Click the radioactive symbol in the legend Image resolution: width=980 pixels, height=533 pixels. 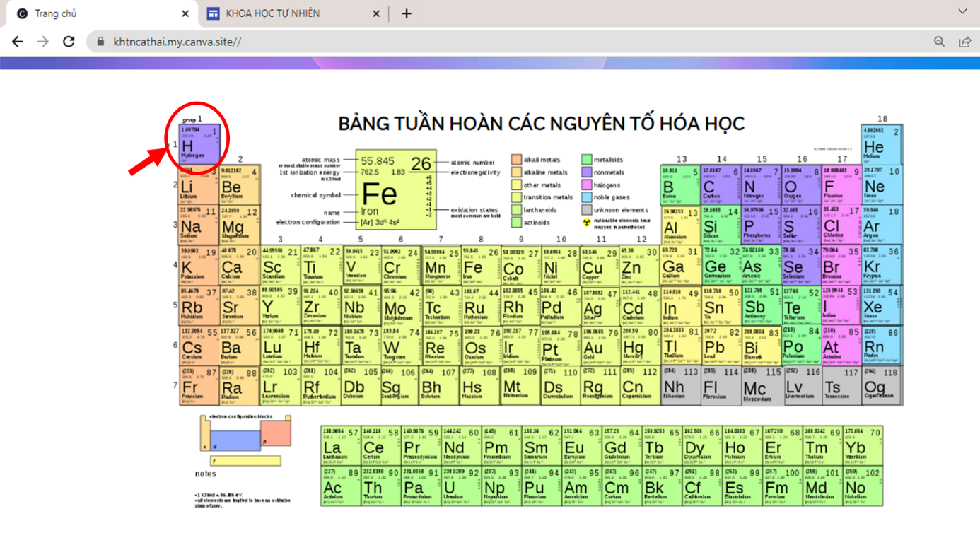pos(586,223)
